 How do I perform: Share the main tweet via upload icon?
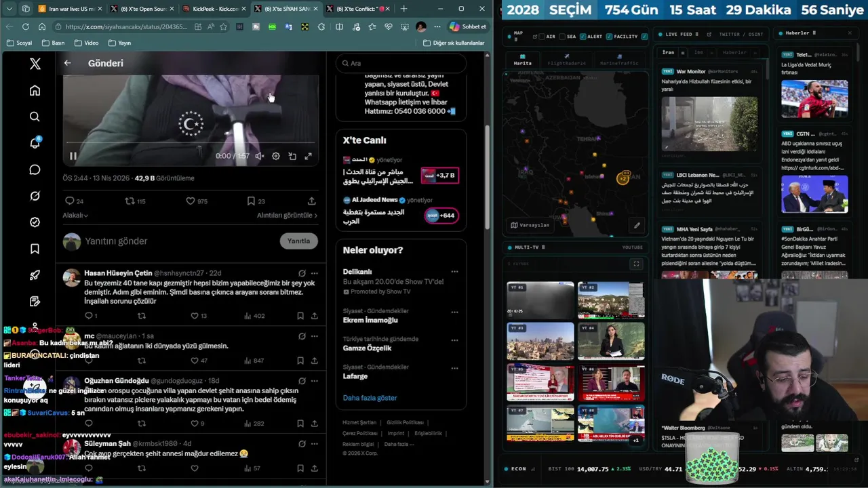click(311, 201)
